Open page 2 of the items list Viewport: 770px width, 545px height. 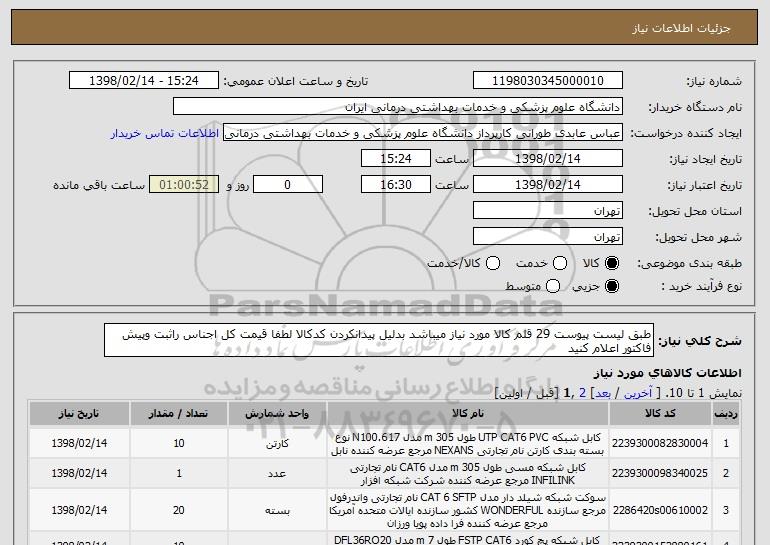[582, 393]
